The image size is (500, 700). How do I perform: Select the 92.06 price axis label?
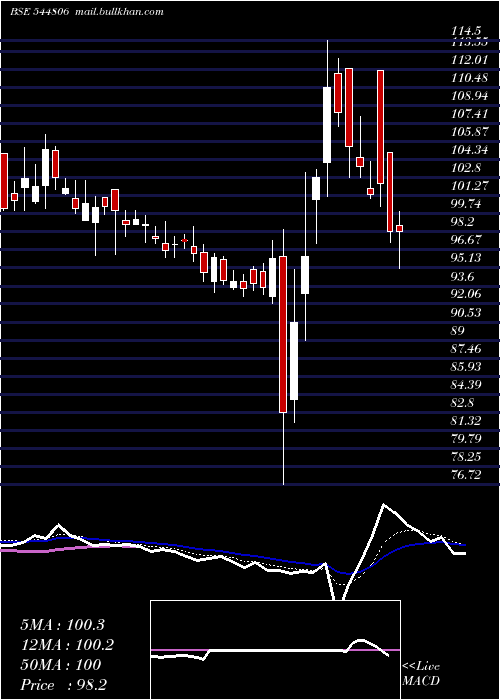click(466, 294)
